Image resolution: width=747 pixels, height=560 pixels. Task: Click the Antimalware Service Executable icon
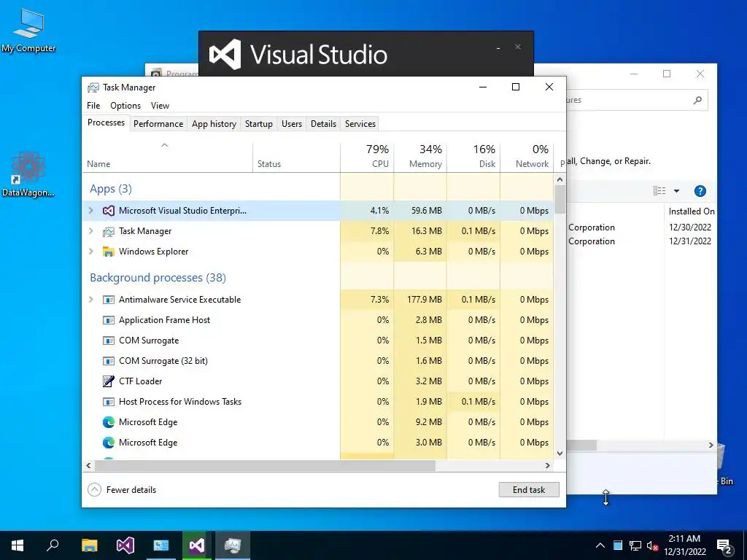pyautogui.click(x=109, y=300)
